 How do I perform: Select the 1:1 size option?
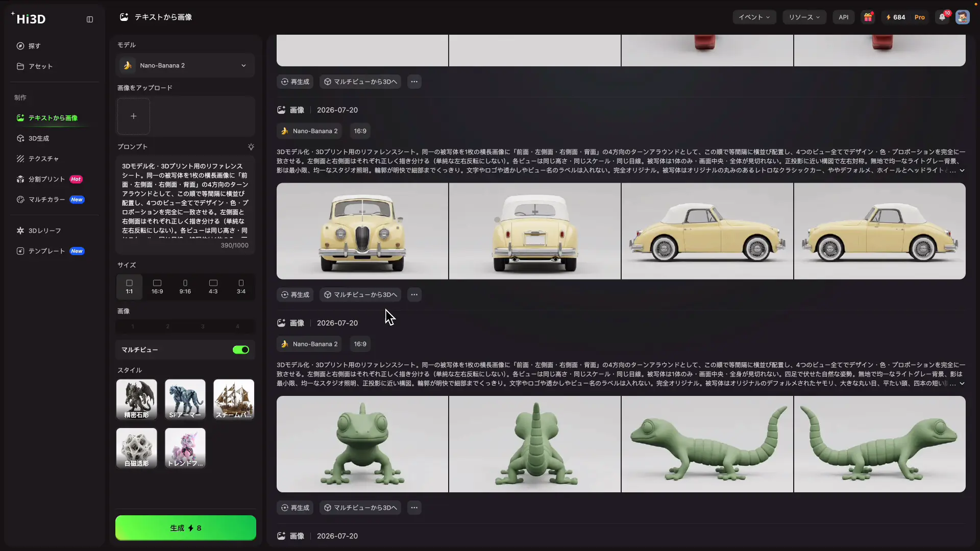[x=129, y=287]
